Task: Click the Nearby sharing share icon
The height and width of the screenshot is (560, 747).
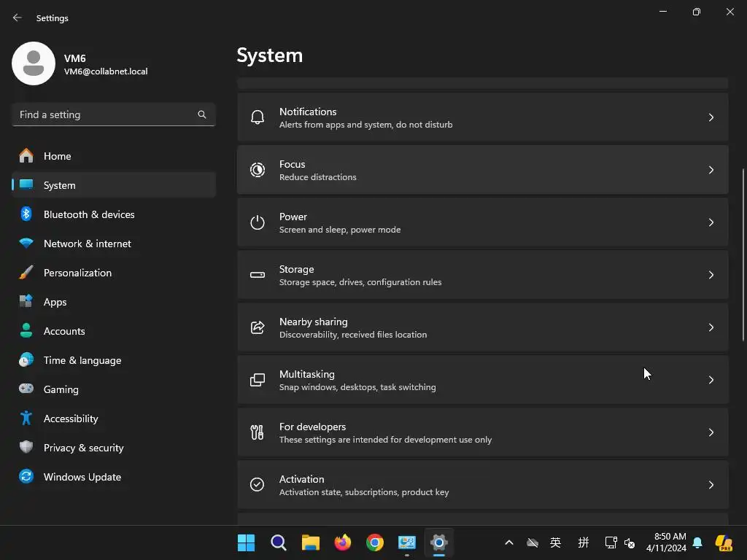Action: [x=258, y=327]
